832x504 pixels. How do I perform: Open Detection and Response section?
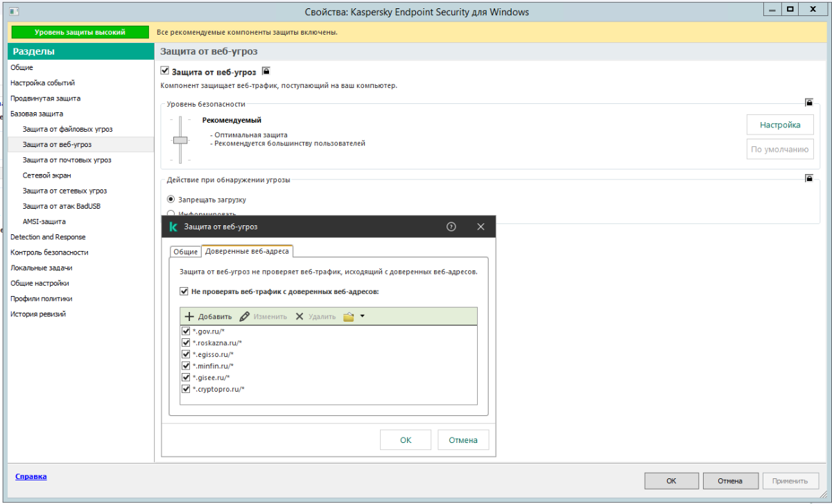(x=49, y=237)
